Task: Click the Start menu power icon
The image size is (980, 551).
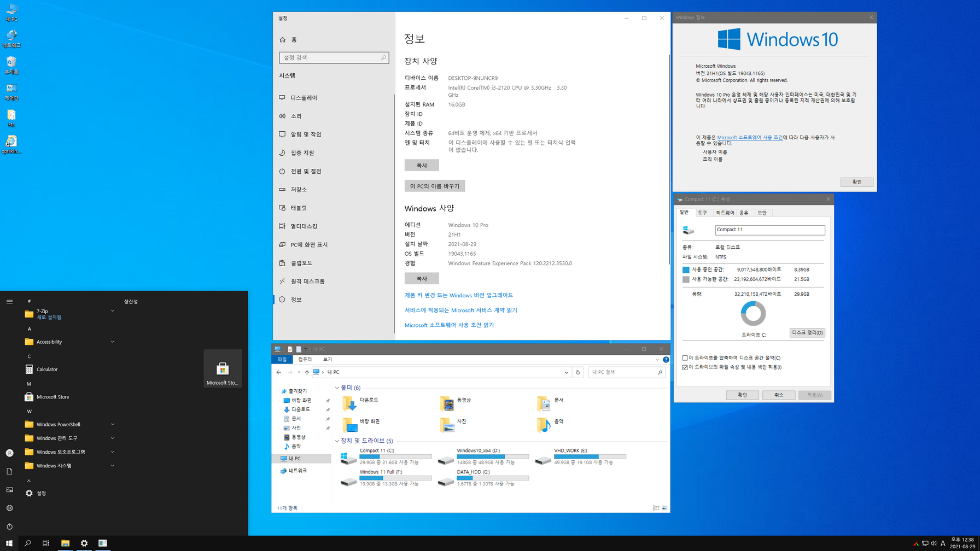Action: click(9, 526)
